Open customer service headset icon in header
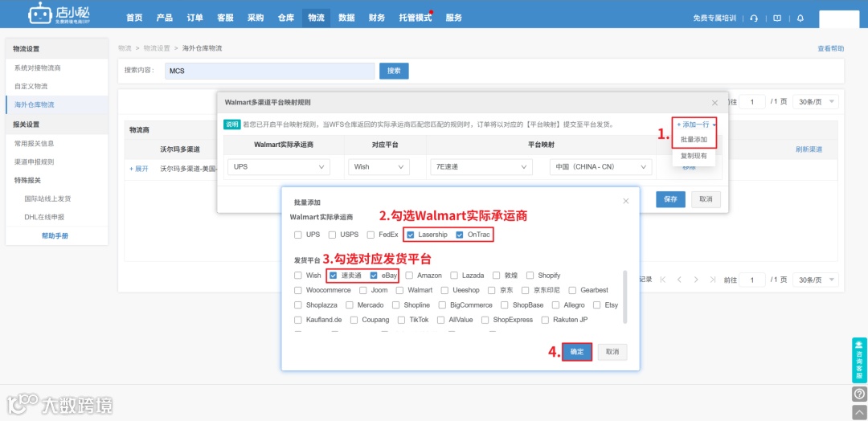 point(753,18)
